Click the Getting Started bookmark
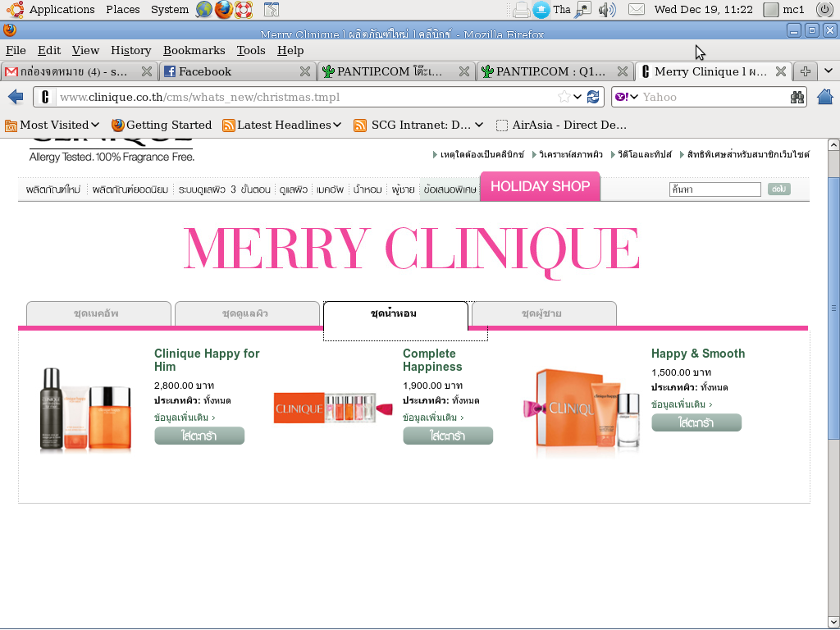The image size is (840, 630). click(x=162, y=125)
